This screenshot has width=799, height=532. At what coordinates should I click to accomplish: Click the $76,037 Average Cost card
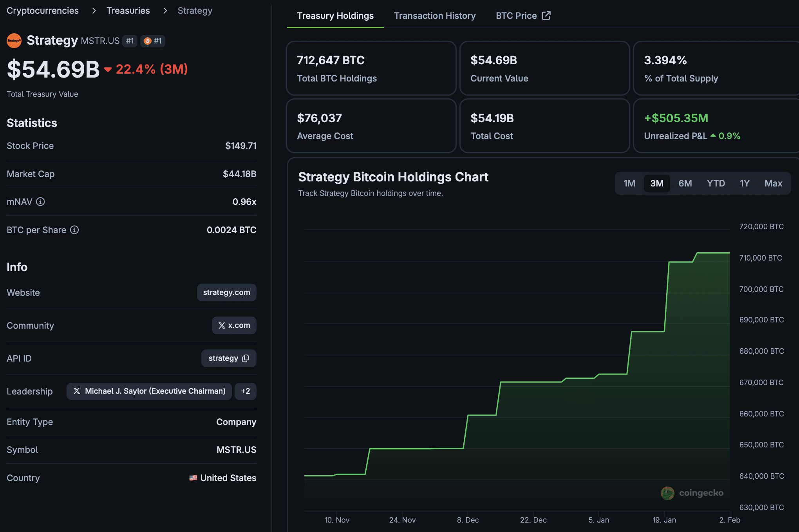[371, 126]
